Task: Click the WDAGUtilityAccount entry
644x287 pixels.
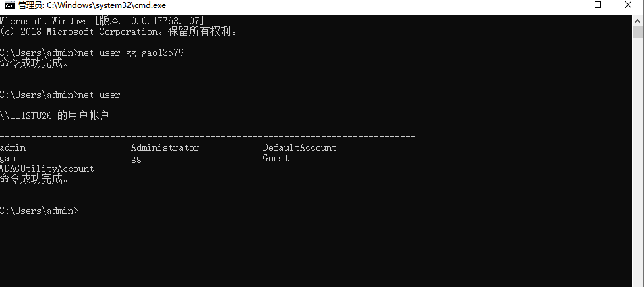Action: coord(47,169)
